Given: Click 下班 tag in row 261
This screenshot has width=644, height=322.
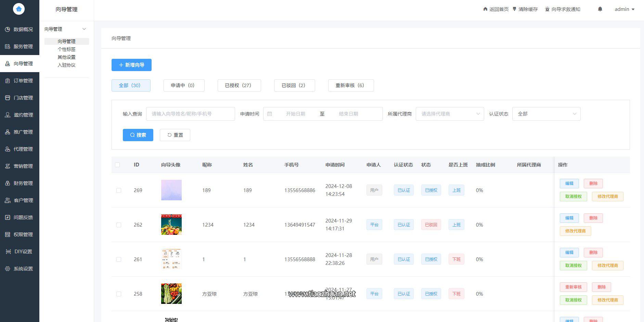Looking at the screenshot, I should click(456, 259).
